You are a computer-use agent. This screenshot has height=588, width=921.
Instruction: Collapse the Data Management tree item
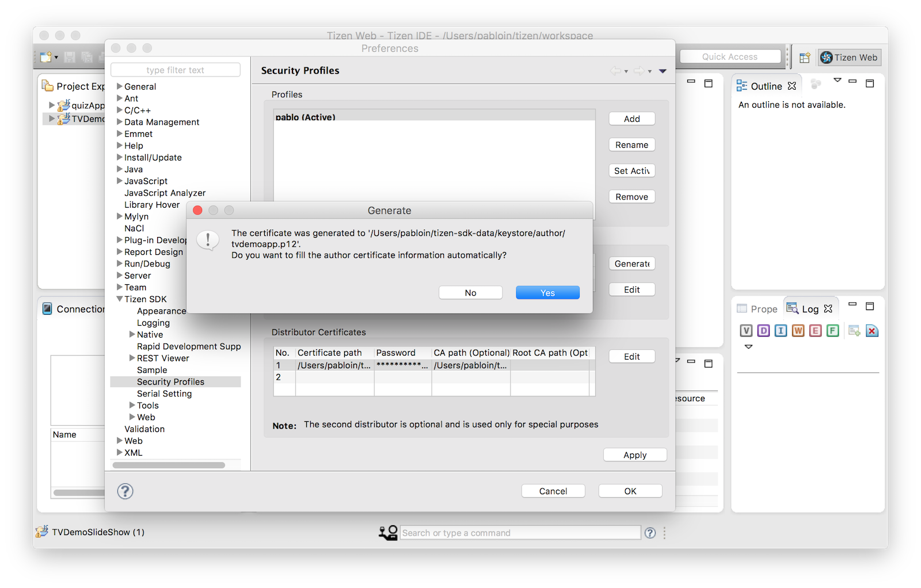pyautogui.click(x=119, y=122)
